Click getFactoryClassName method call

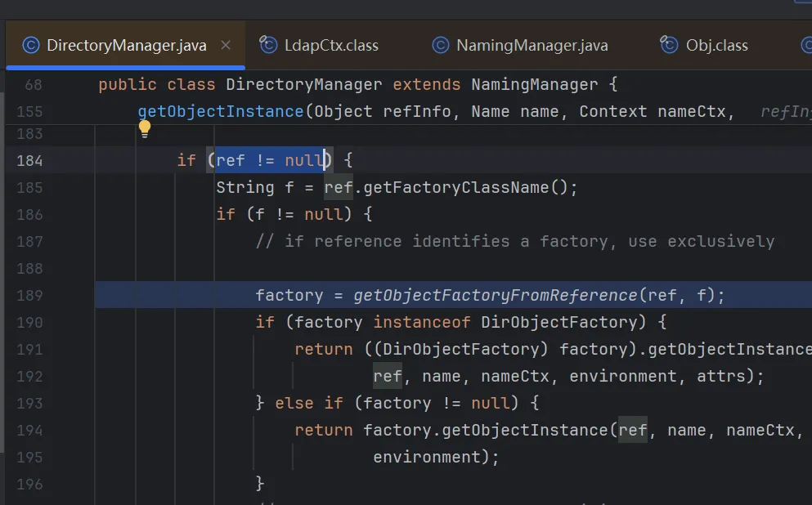click(455, 187)
